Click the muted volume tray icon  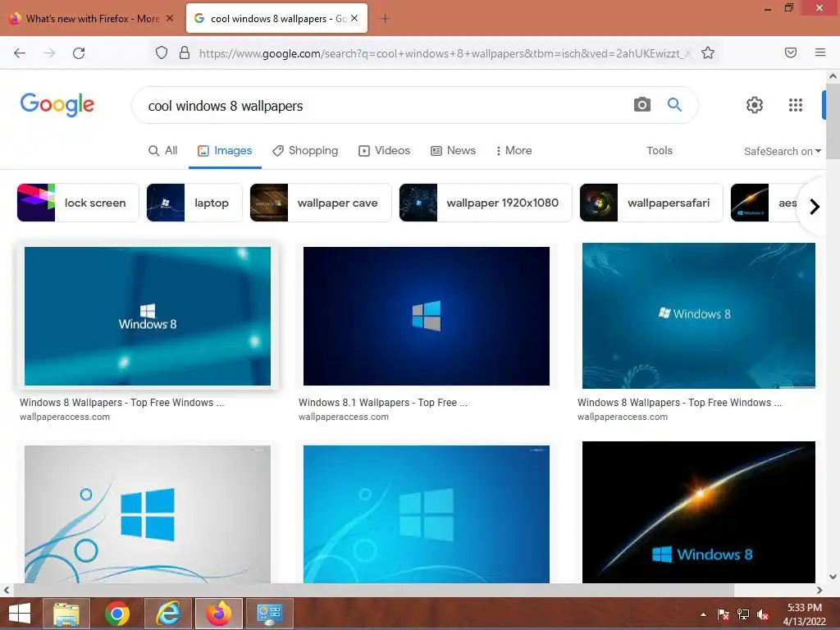763,614
